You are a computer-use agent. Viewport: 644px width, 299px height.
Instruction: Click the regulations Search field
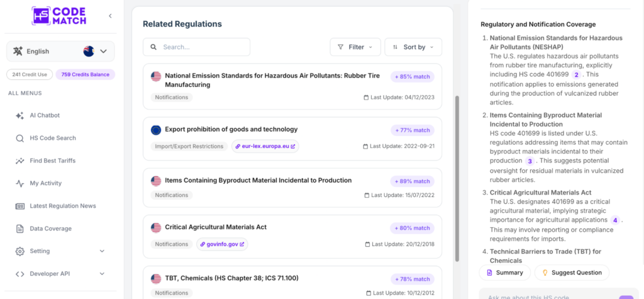tap(196, 47)
